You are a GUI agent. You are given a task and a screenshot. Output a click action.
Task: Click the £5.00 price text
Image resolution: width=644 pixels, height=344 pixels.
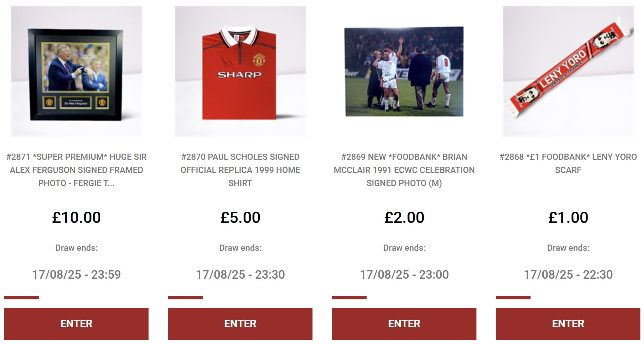tap(240, 217)
